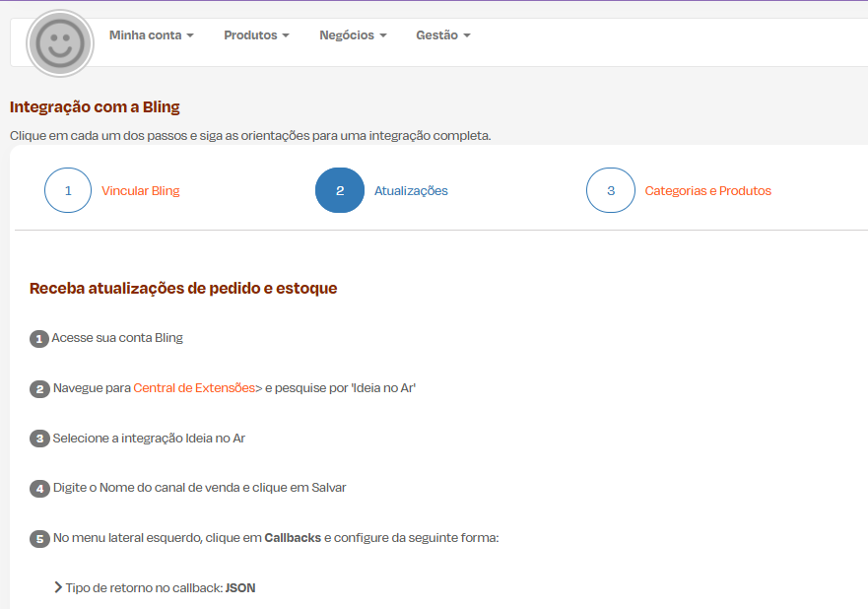Viewport: 868px width, 609px height.
Task: Follow the Central de Extensões link
Action: 194,388
